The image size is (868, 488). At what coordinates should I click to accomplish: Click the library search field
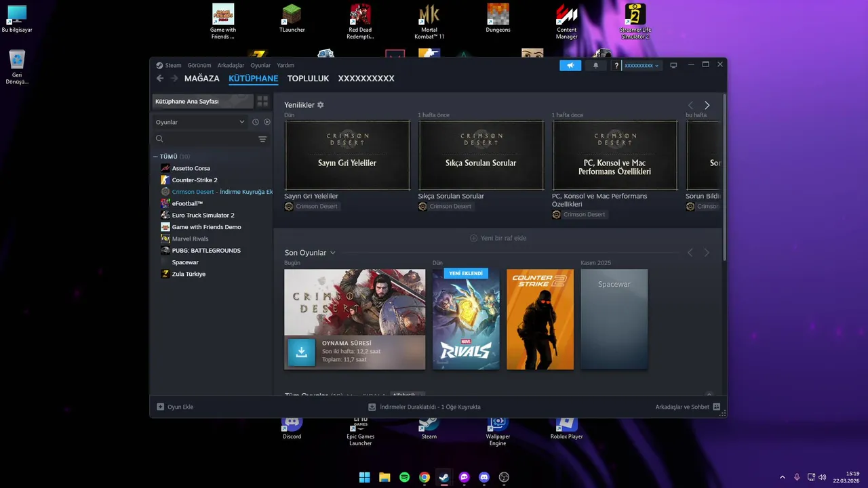[205, 139]
